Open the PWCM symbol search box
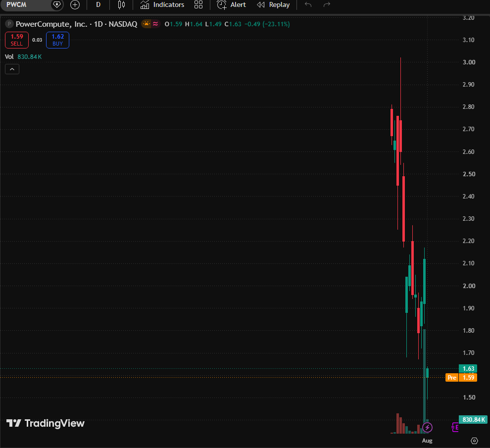 25,4
